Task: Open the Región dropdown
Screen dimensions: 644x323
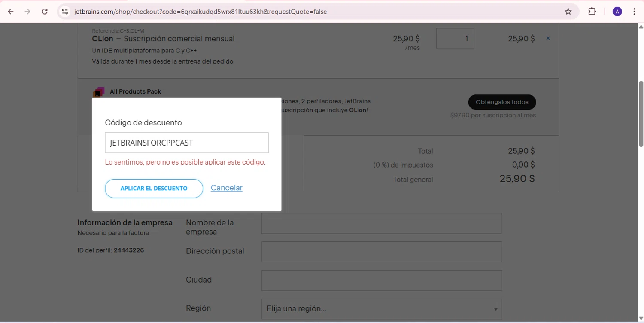Action: [382, 309]
